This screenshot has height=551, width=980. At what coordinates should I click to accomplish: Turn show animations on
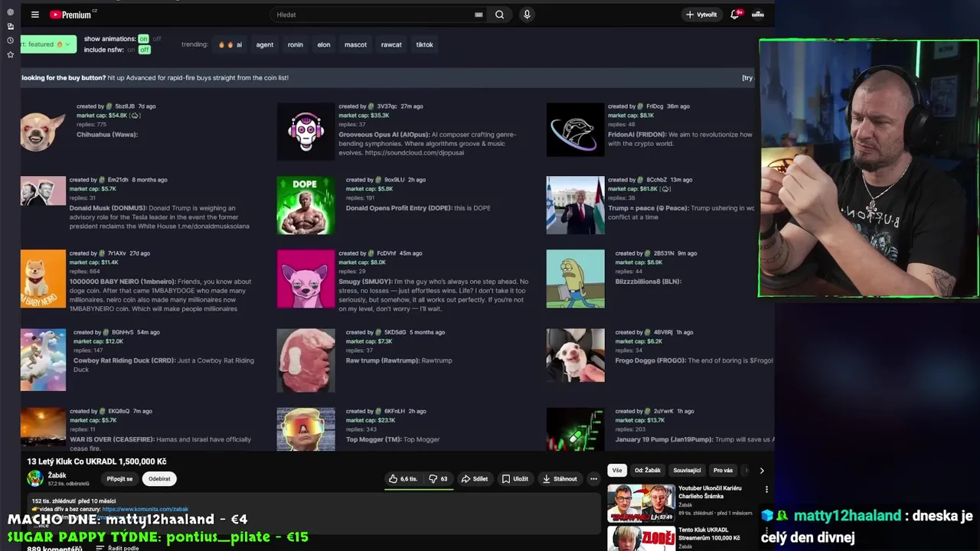143,39
